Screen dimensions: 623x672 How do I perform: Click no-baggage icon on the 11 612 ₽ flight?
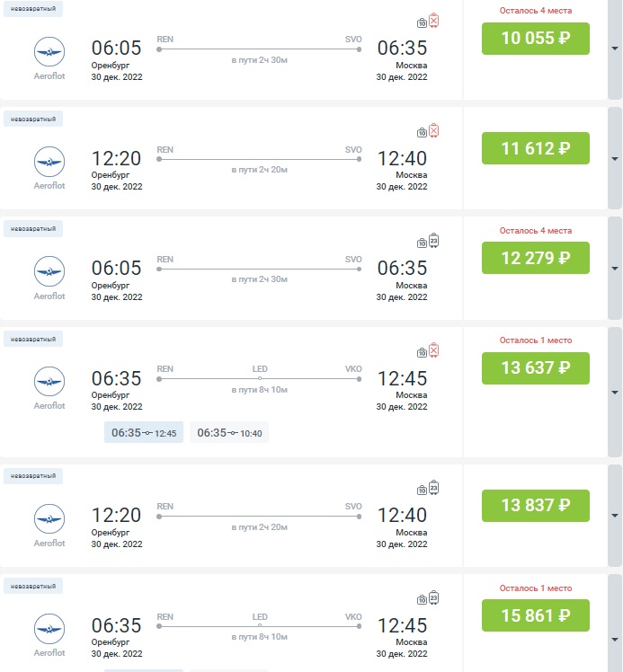[x=433, y=131]
